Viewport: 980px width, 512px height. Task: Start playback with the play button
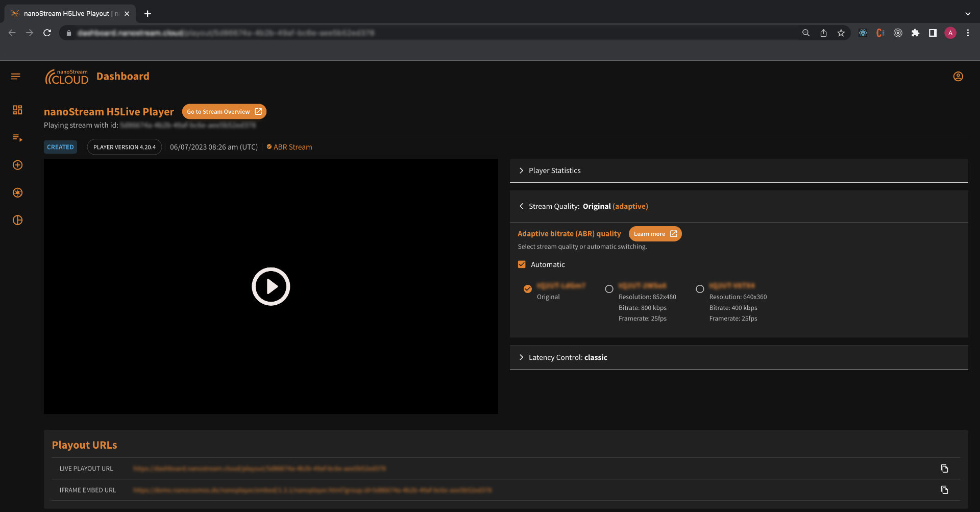click(271, 286)
